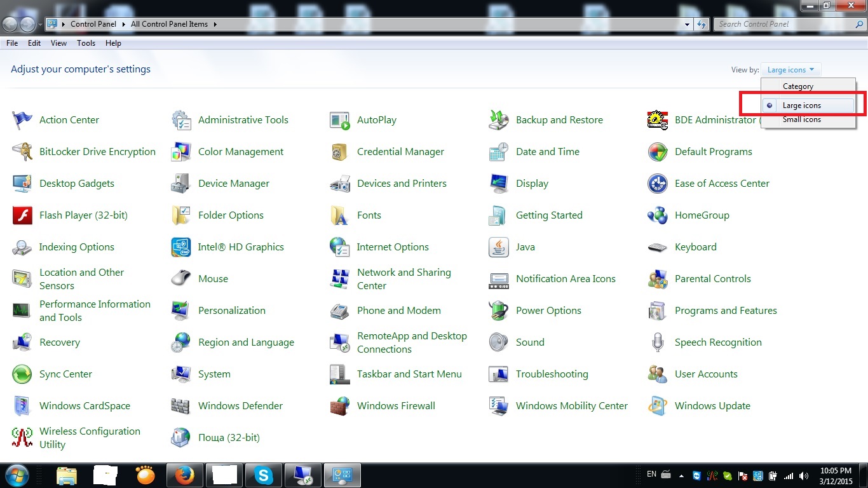The image size is (868, 488).
Task: Open BitLocker Drive Encryption icon
Action: (22, 152)
